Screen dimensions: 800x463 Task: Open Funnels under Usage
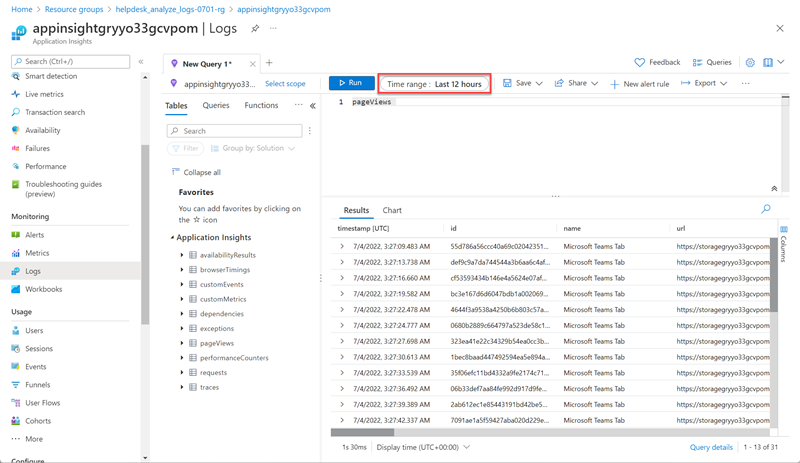point(38,385)
